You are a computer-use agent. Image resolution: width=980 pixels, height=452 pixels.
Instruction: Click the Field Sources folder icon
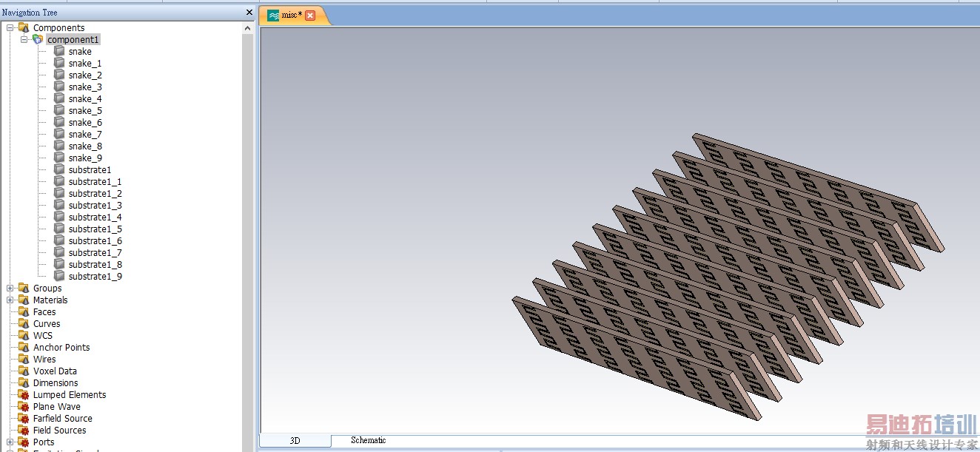24,431
